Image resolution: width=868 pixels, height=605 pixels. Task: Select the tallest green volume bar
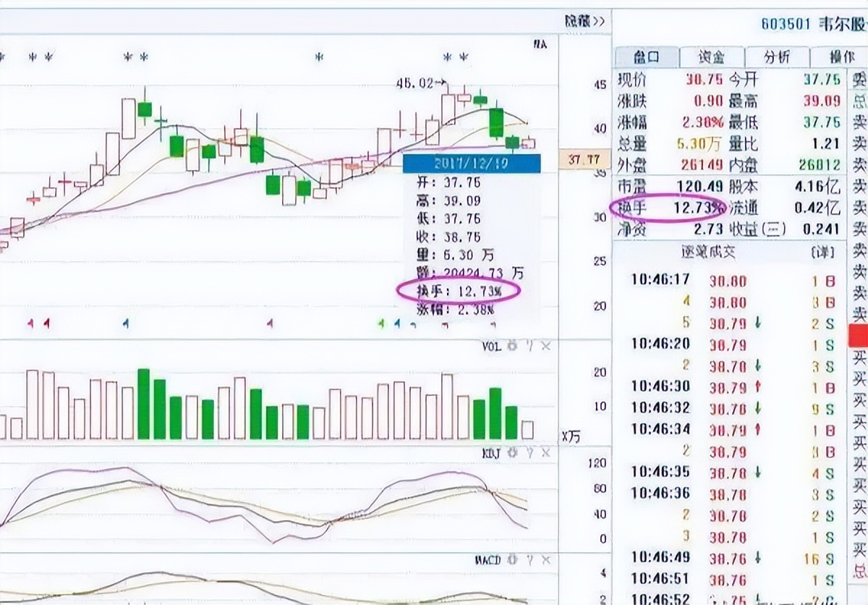[x=144, y=404]
